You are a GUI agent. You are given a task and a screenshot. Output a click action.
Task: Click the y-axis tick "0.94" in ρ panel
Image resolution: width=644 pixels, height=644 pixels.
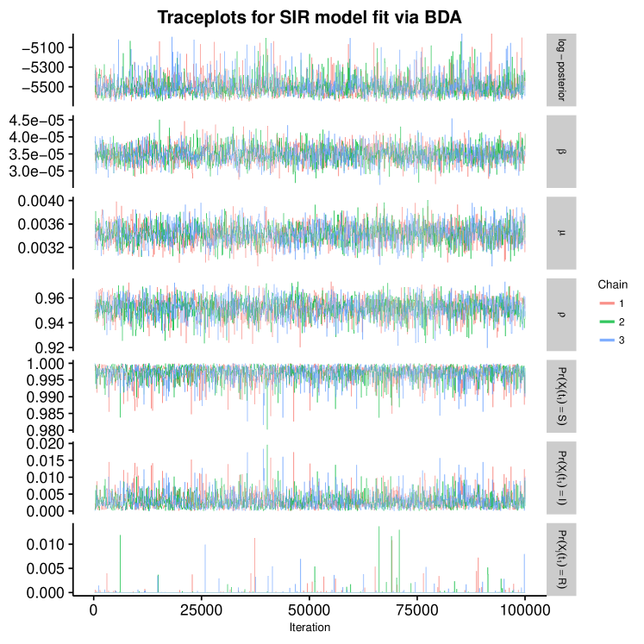(x=50, y=323)
